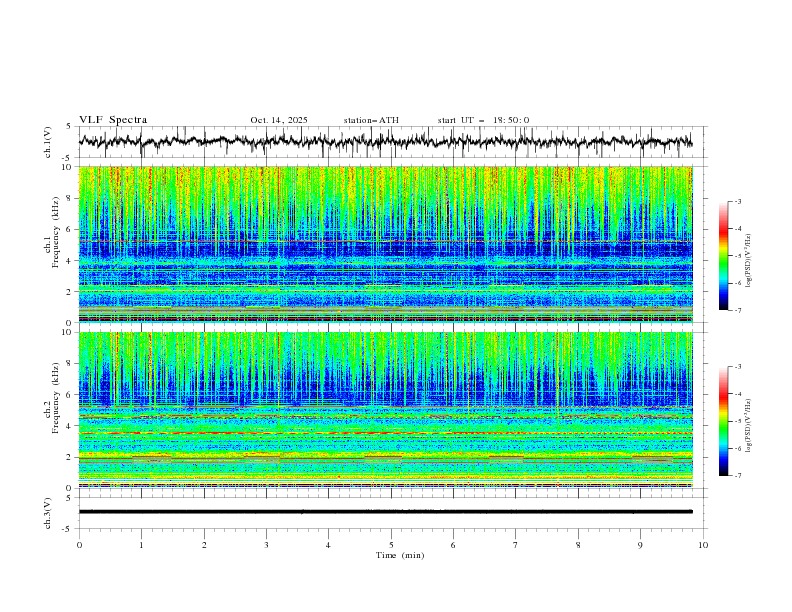Click the ch.2 spectrogram plot
The width and height of the screenshot is (792, 612).
tap(386, 410)
